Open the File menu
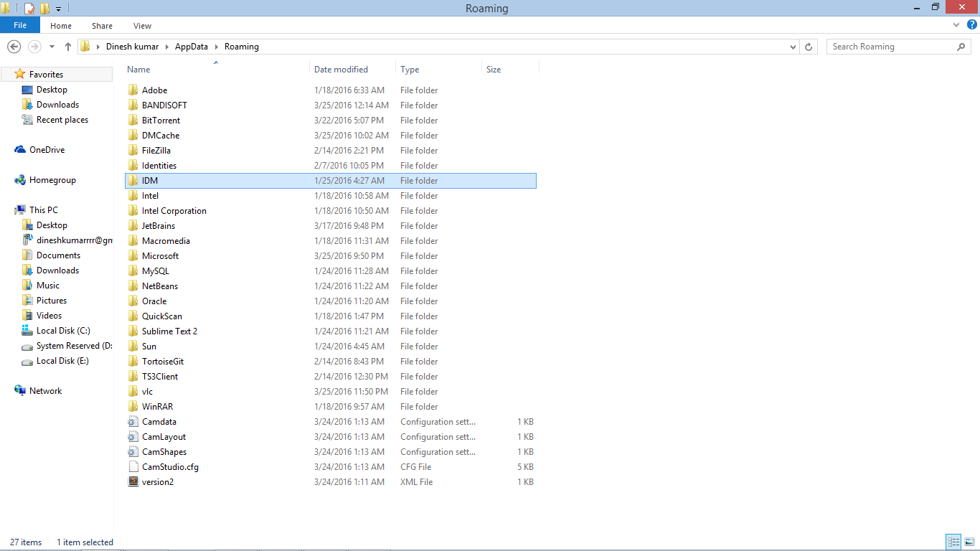980x551 pixels. [20, 25]
